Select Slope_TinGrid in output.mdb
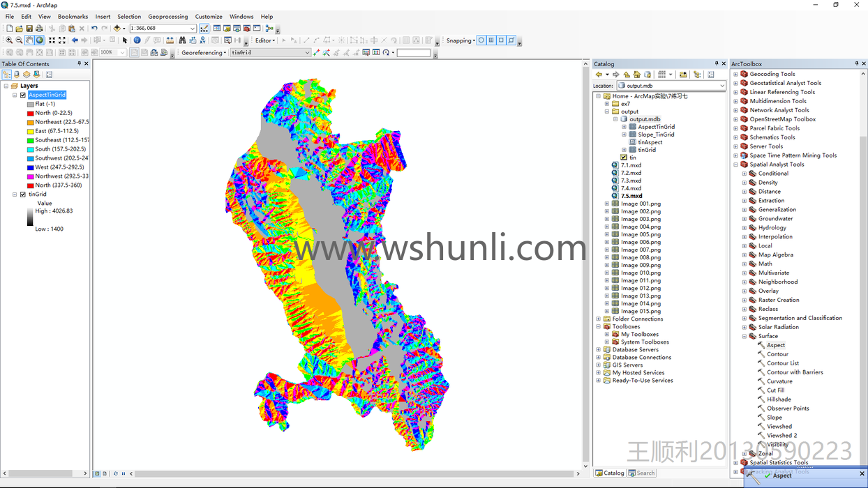Image resolution: width=868 pixels, height=488 pixels. click(x=656, y=135)
